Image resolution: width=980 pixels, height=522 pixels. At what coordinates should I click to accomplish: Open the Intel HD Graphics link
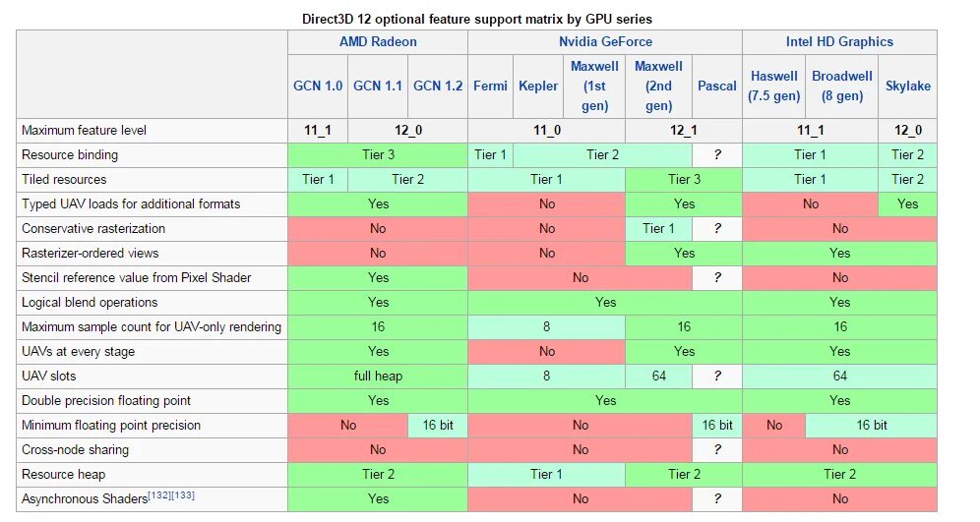(x=839, y=42)
